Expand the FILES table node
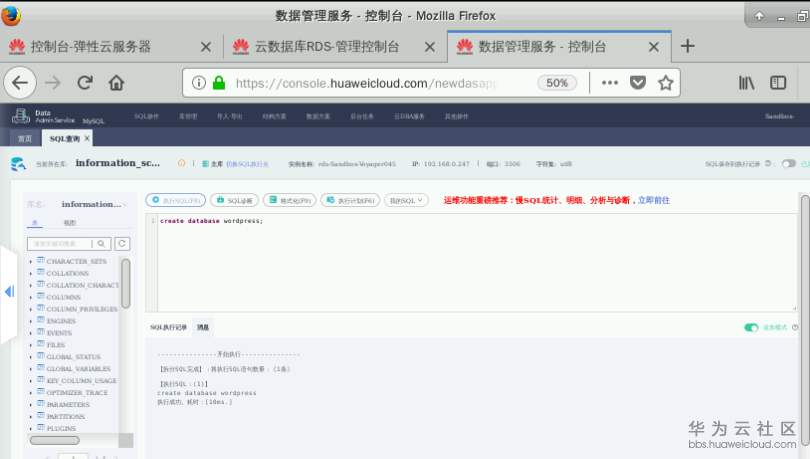 point(31,345)
